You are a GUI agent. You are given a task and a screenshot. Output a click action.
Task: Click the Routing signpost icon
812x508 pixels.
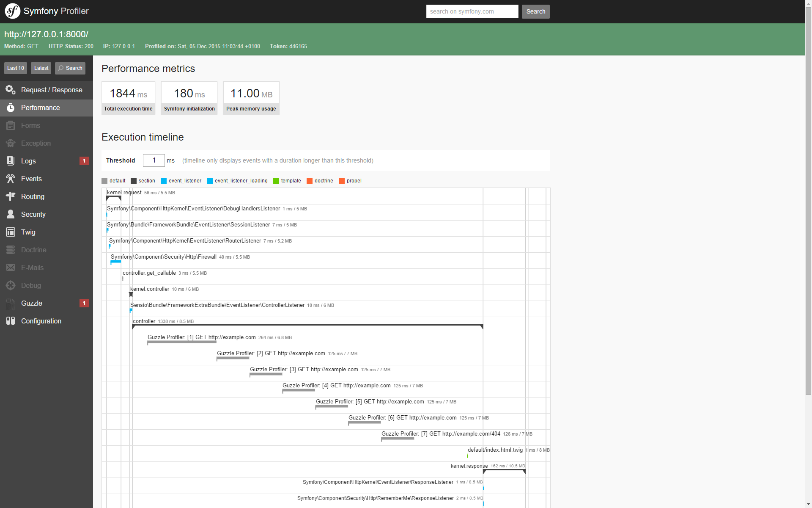pyautogui.click(x=11, y=196)
